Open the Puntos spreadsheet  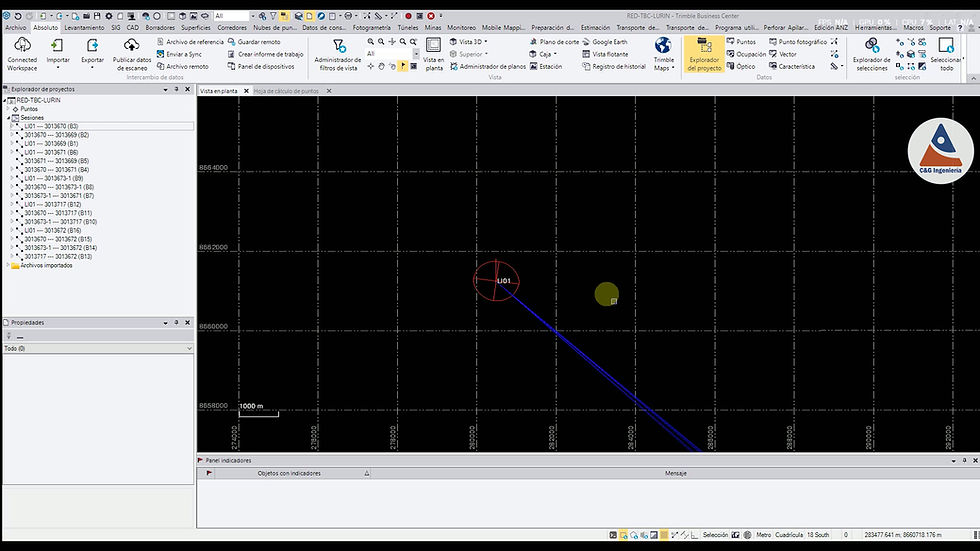click(741, 42)
